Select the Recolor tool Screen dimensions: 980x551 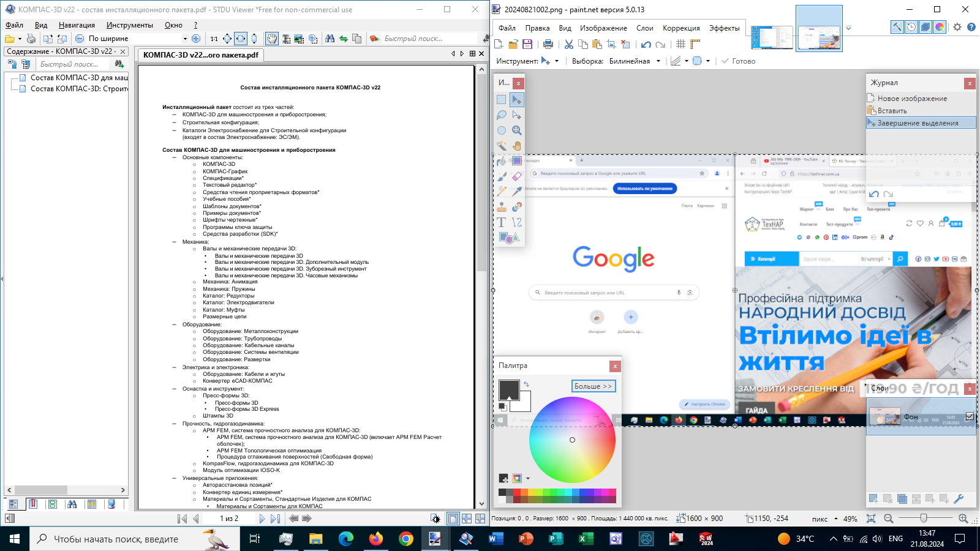pos(517,207)
